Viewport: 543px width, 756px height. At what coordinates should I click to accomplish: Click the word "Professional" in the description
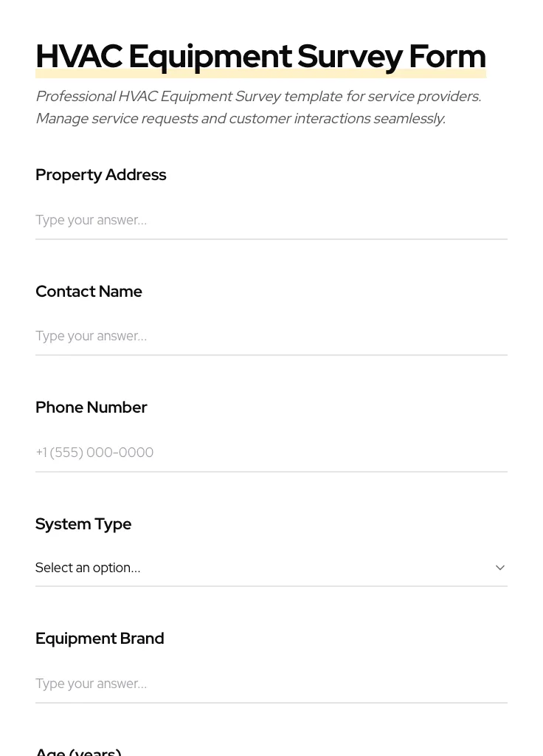pos(75,97)
